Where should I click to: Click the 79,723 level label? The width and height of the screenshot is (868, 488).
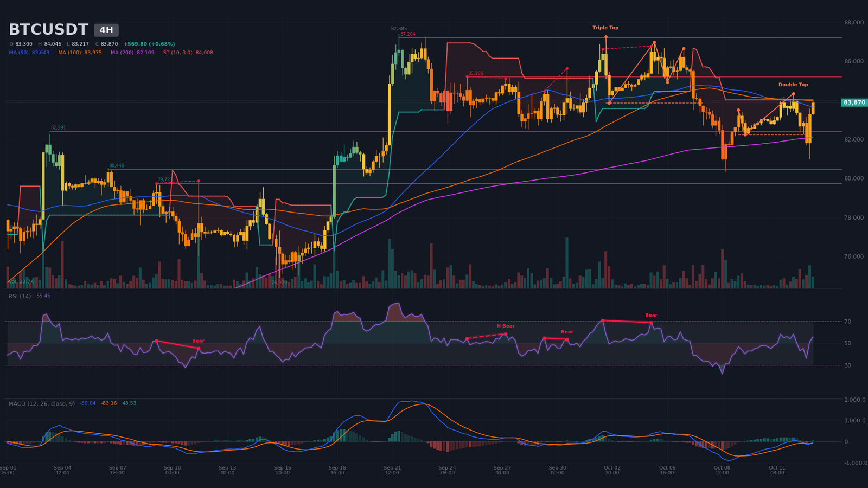[x=165, y=179]
